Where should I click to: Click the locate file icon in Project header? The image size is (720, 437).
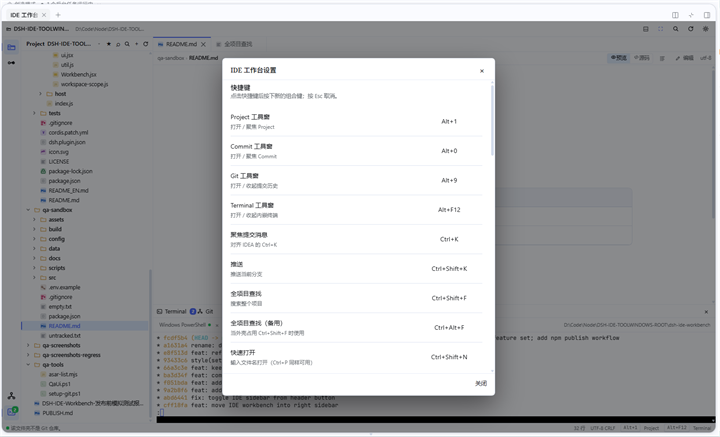click(118, 44)
